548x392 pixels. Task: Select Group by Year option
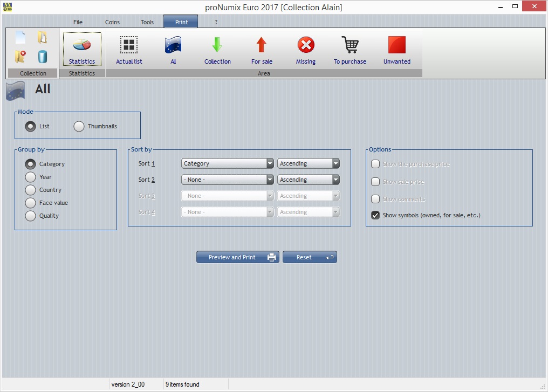[31, 177]
